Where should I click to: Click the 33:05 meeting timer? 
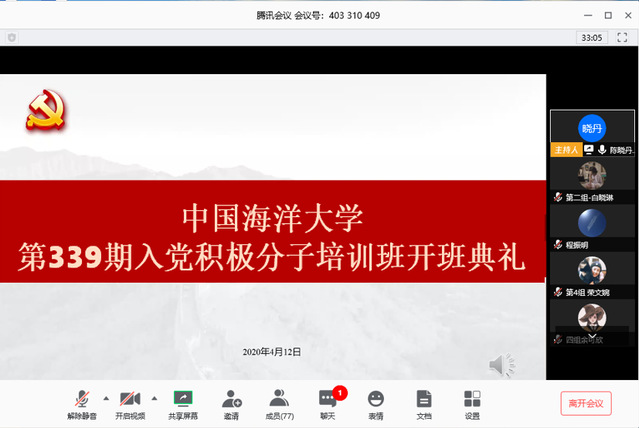(591, 37)
